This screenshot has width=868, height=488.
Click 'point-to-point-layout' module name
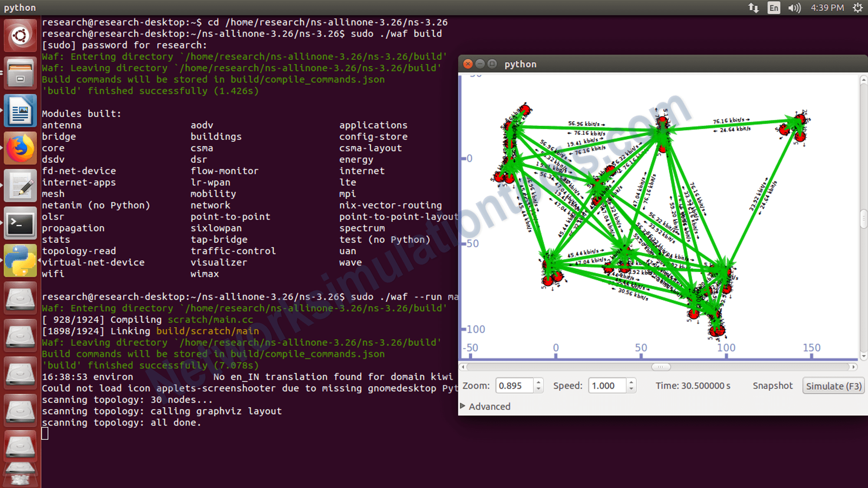[398, 217]
